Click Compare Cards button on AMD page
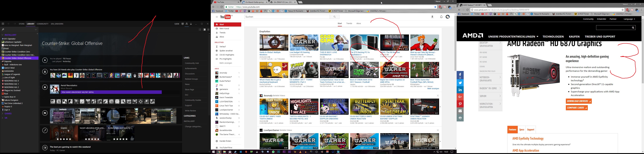 577,108
